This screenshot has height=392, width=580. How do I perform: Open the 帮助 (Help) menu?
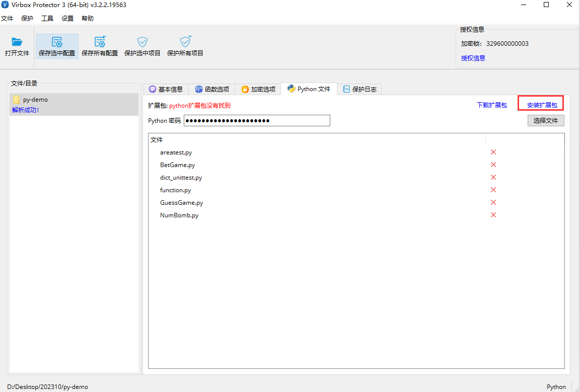[88, 19]
